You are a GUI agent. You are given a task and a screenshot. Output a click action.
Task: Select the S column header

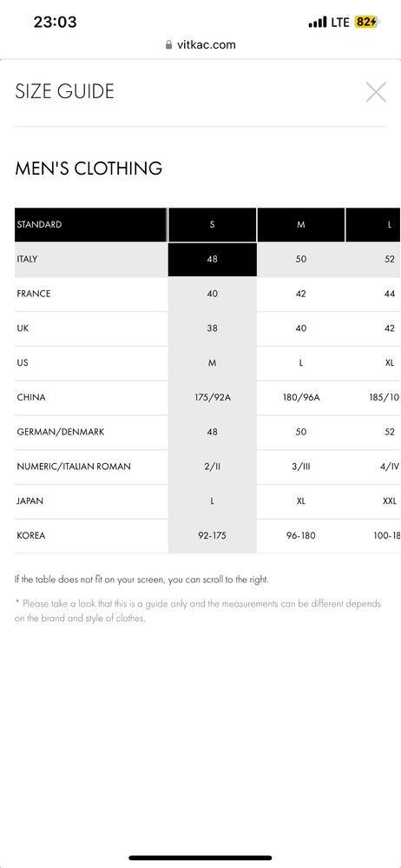[x=213, y=225]
